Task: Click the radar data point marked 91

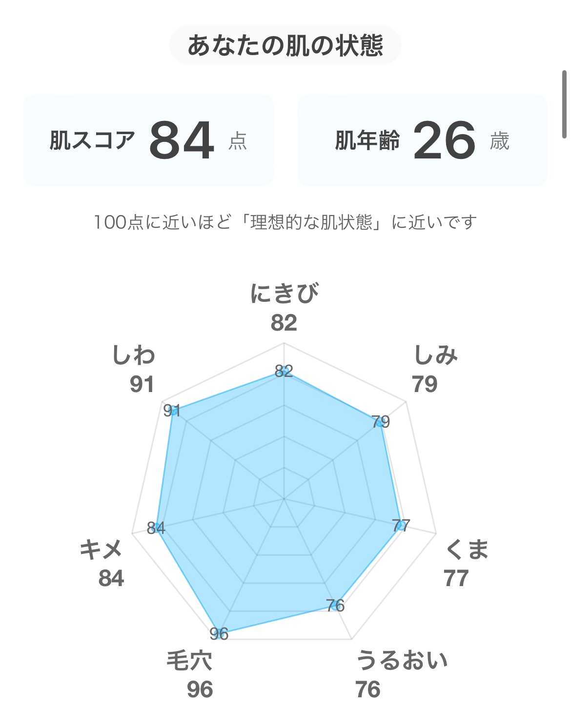Action: click(172, 411)
